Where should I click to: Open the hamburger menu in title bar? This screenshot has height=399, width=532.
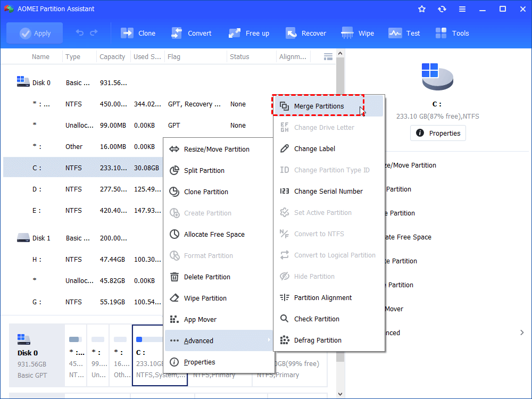[462, 9]
